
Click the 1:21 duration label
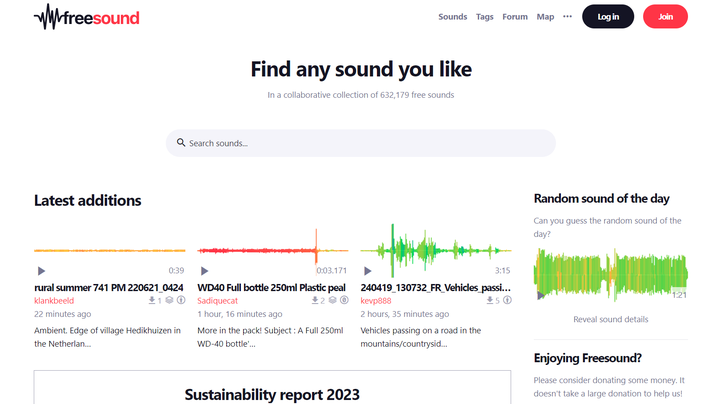pos(679,295)
